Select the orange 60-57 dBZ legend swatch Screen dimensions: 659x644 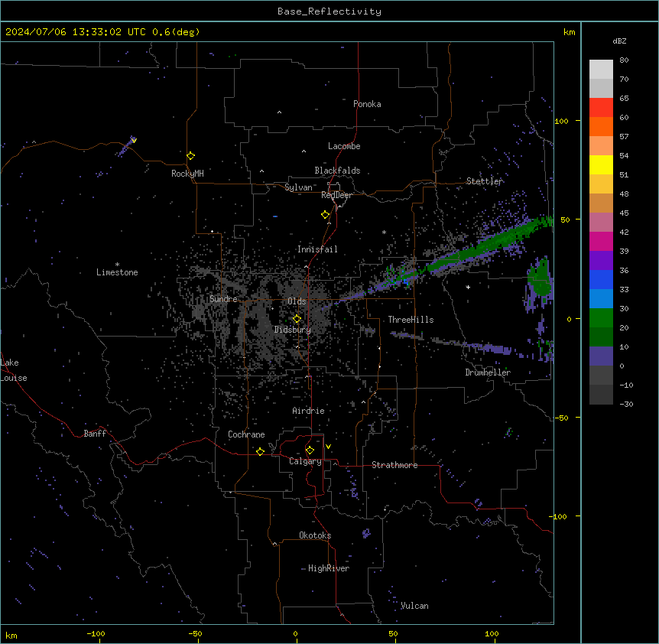pyautogui.click(x=601, y=127)
